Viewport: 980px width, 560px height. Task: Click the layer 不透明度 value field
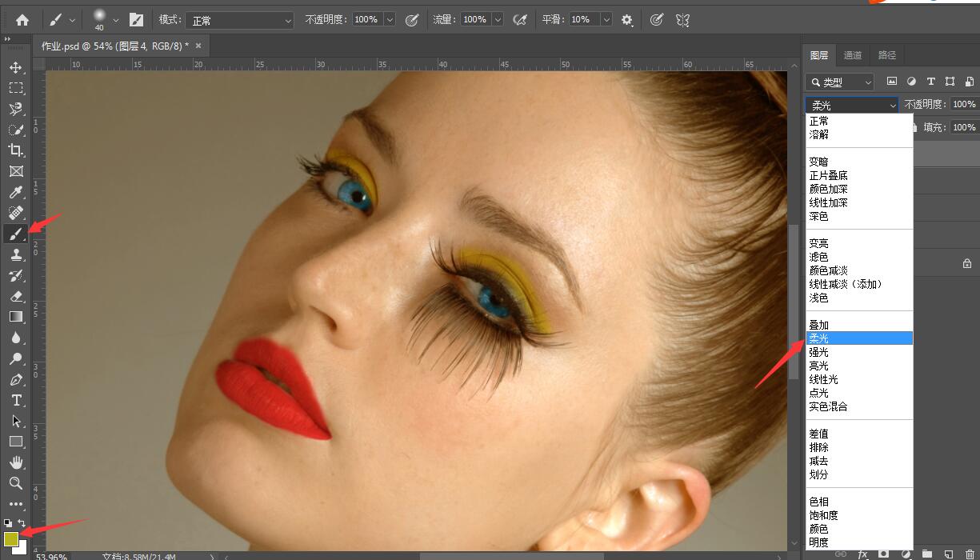click(x=964, y=104)
